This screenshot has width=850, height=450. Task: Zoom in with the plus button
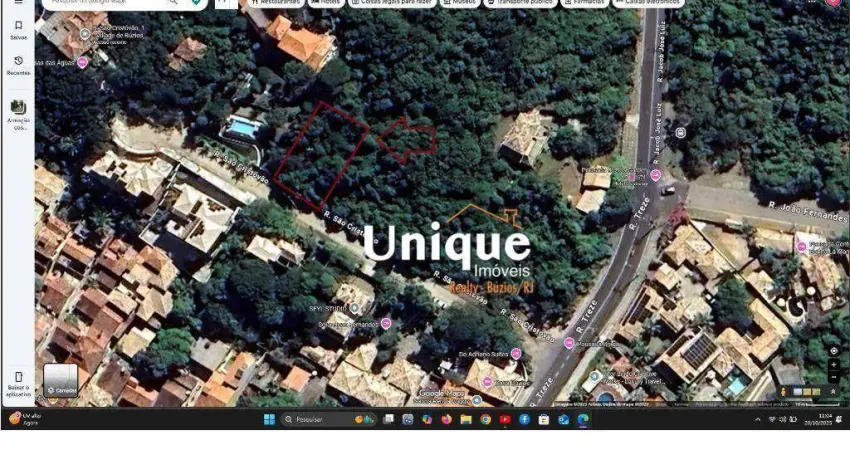coord(834,365)
